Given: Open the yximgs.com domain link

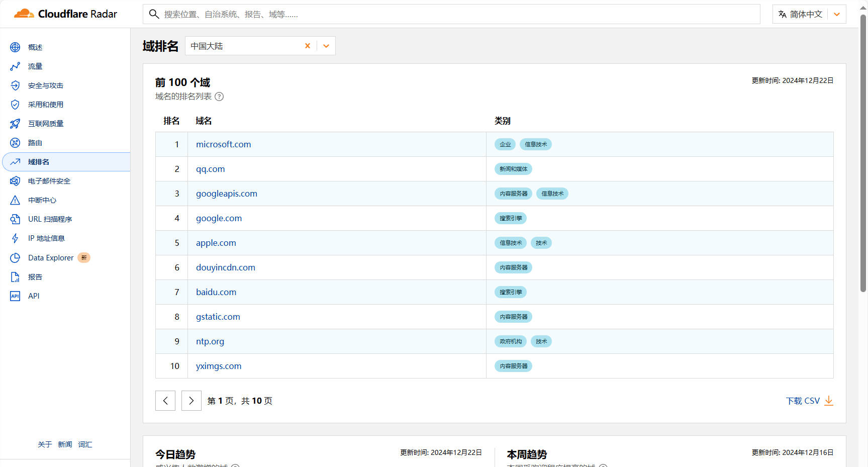Looking at the screenshot, I should point(218,366).
